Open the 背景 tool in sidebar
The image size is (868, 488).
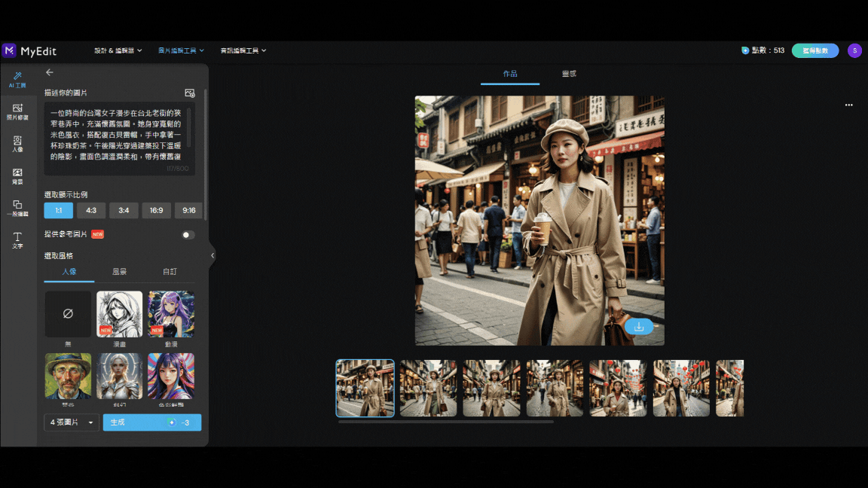pos(17,176)
